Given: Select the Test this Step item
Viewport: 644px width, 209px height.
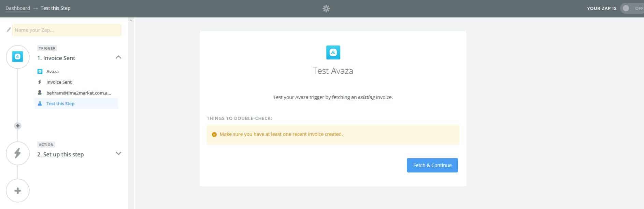Looking at the screenshot, I should [x=76, y=103].
